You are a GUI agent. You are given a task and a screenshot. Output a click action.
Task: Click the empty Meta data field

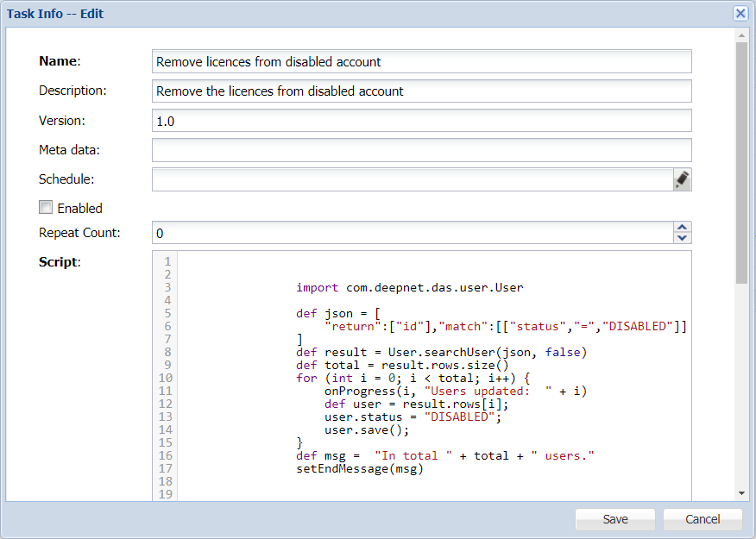point(421,150)
